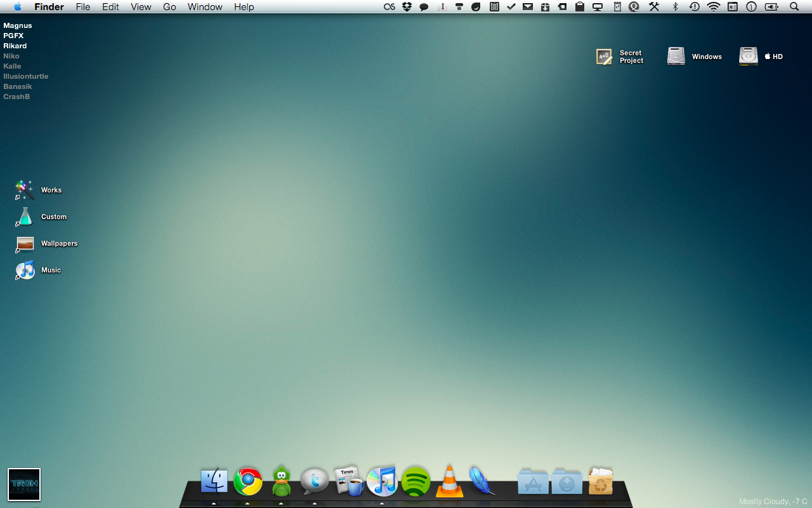Click the 'Niko' name in the list
The height and width of the screenshot is (508, 812).
point(11,56)
